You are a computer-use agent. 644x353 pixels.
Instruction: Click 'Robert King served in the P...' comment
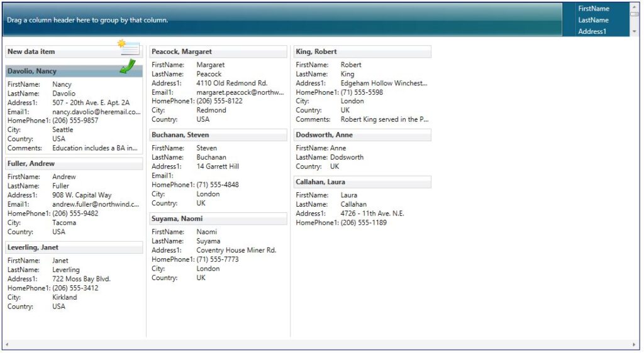tap(384, 120)
